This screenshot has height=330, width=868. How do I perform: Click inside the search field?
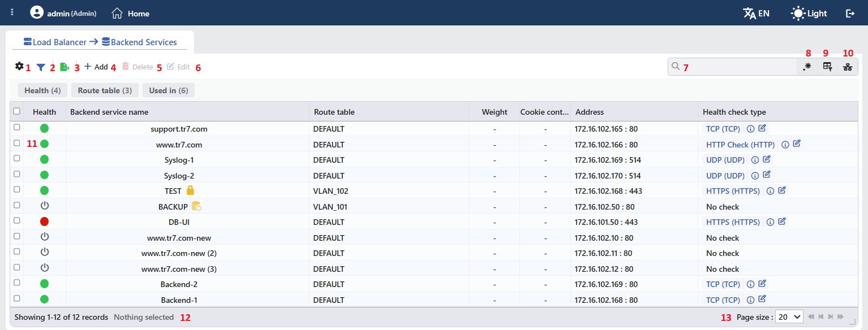[x=733, y=67]
